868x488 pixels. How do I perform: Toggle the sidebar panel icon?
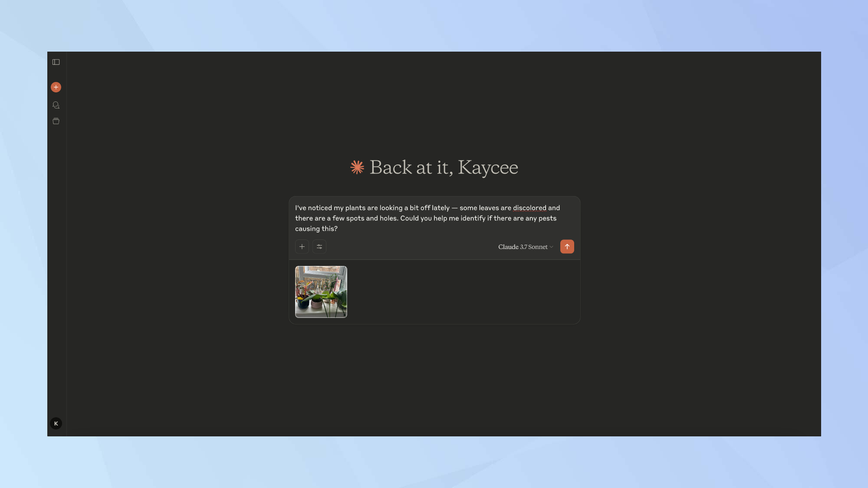coord(56,62)
